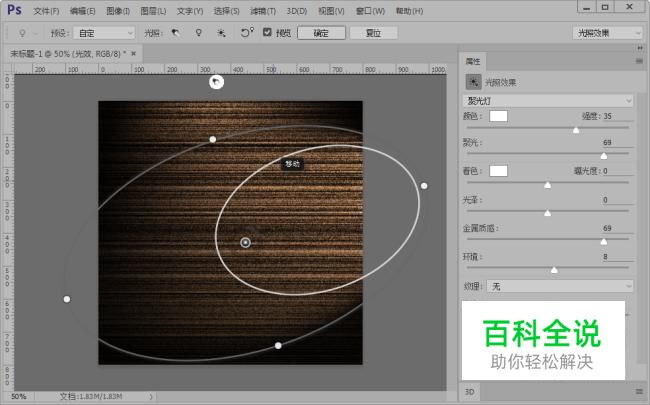Open the 光照效果 workspace dropdown
The width and height of the screenshot is (650, 405).
608,33
